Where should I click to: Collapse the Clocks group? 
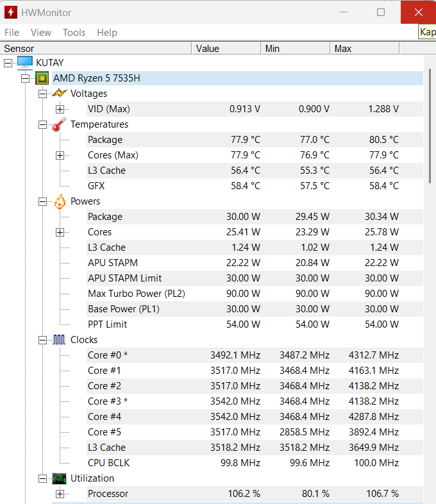[42, 340]
